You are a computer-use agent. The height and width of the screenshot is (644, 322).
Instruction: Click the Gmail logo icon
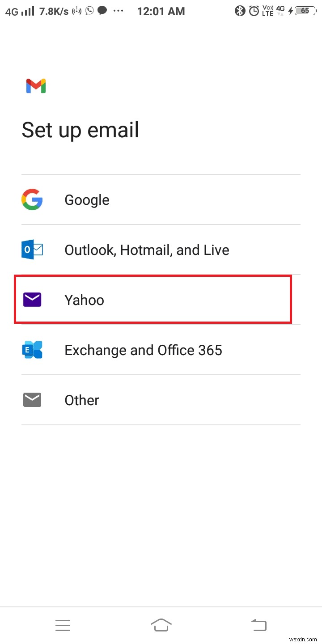click(35, 85)
